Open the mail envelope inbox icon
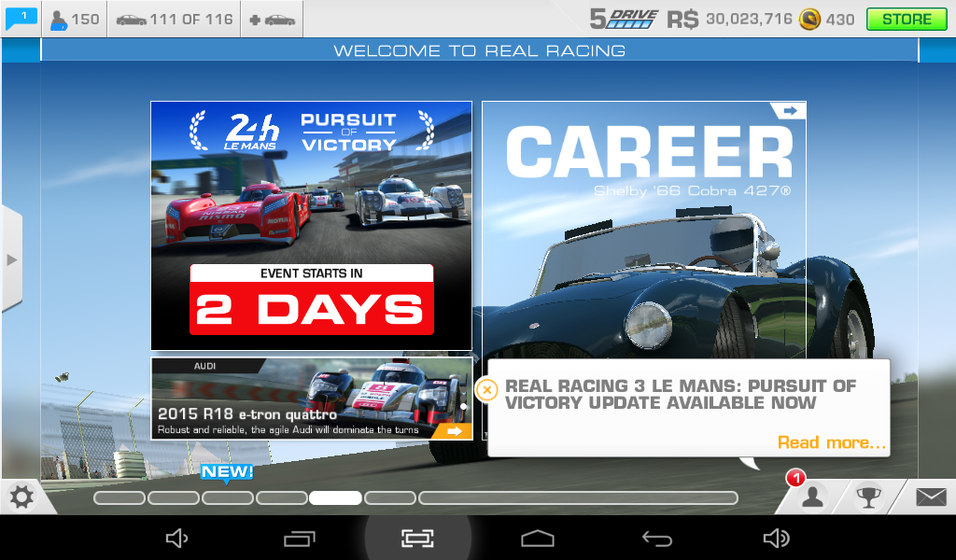This screenshot has height=560, width=956. [x=930, y=497]
